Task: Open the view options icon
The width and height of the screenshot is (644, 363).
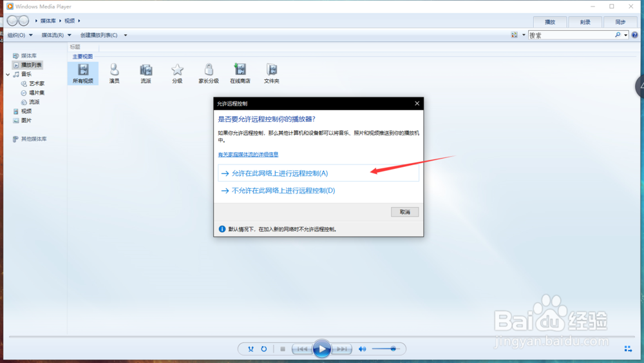Action: tap(514, 35)
